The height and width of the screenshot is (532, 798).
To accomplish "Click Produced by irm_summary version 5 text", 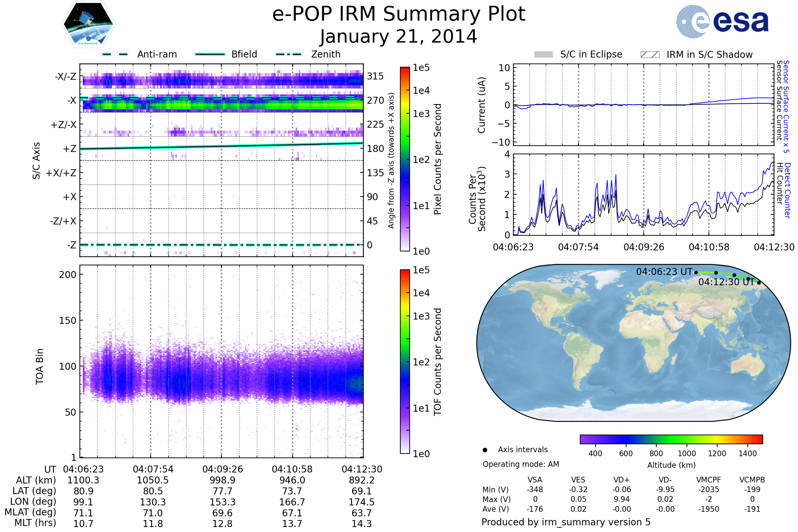I will 566,522.
